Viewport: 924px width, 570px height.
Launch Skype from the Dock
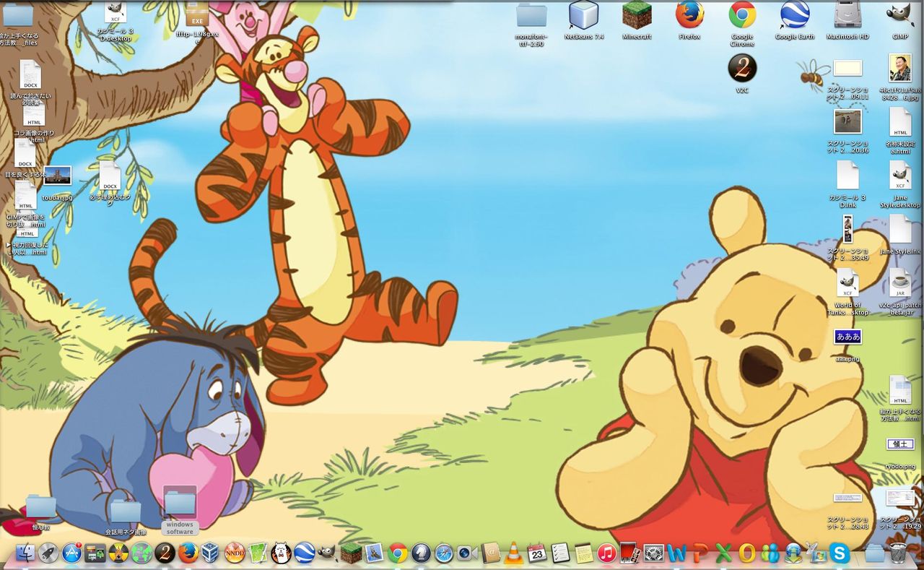(x=840, y=554)
